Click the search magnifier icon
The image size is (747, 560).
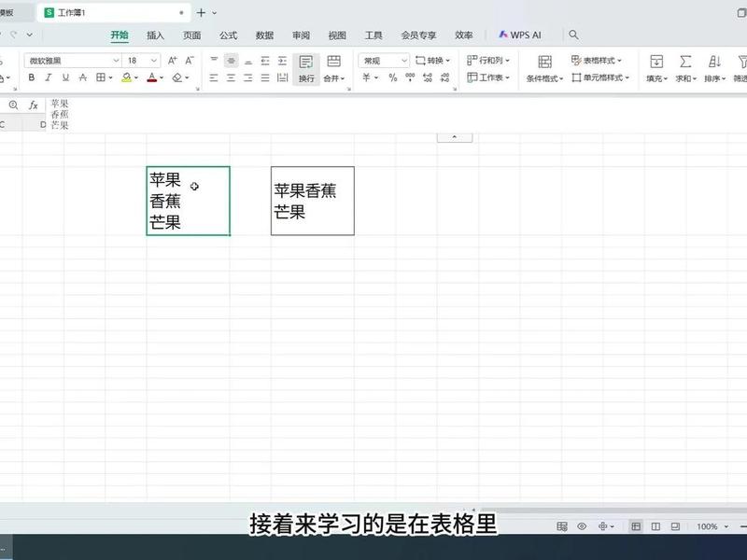[573, 35]
